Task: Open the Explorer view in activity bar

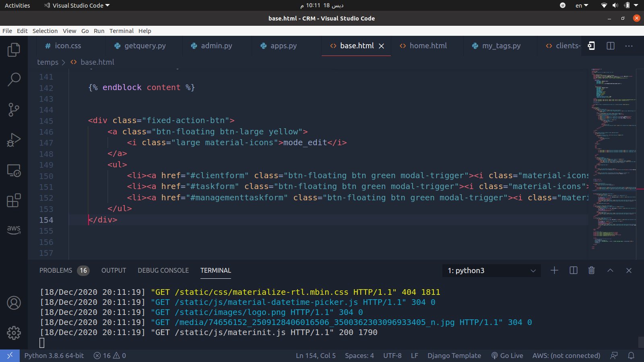Action: [14, 50]
